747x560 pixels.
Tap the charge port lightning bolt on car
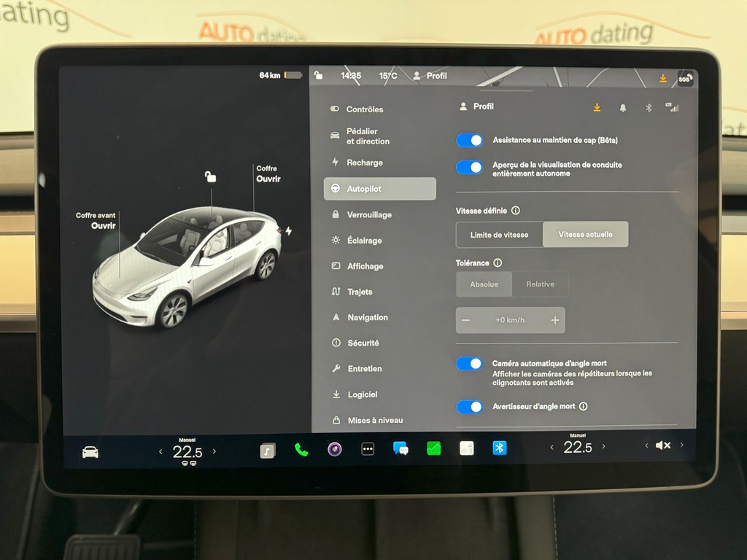click(289, 231)
